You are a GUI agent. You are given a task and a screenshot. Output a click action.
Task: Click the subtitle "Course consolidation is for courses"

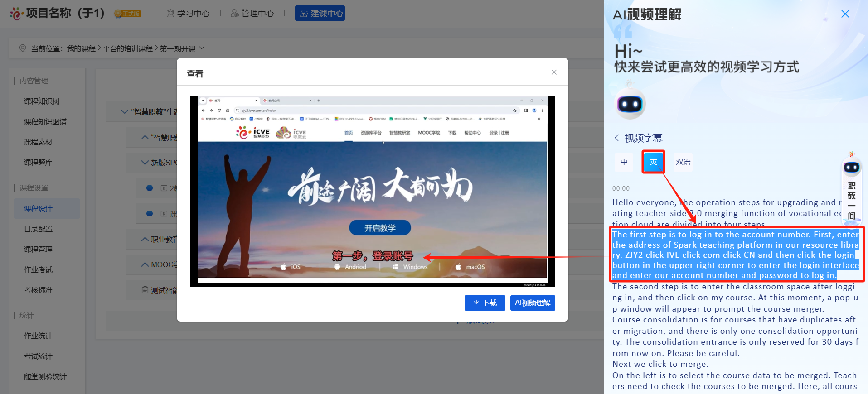735,336
